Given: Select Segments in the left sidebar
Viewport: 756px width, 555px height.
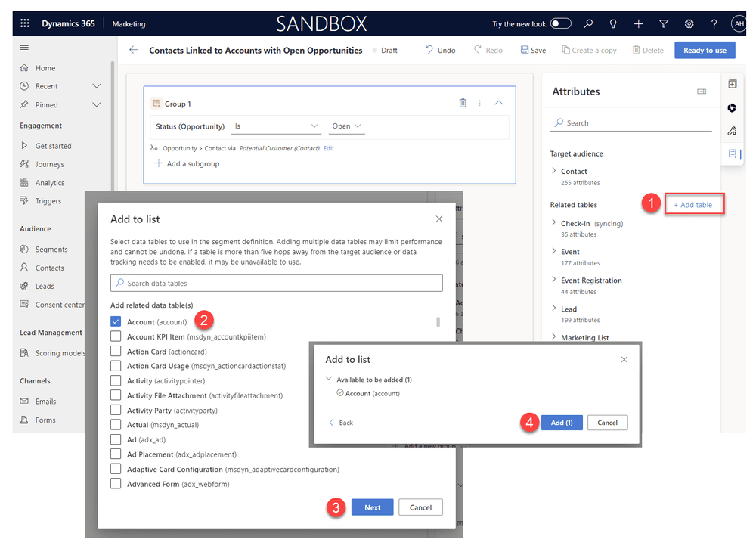Looking at the screenshot, I should pyautogui.click(x=53, y=249).
